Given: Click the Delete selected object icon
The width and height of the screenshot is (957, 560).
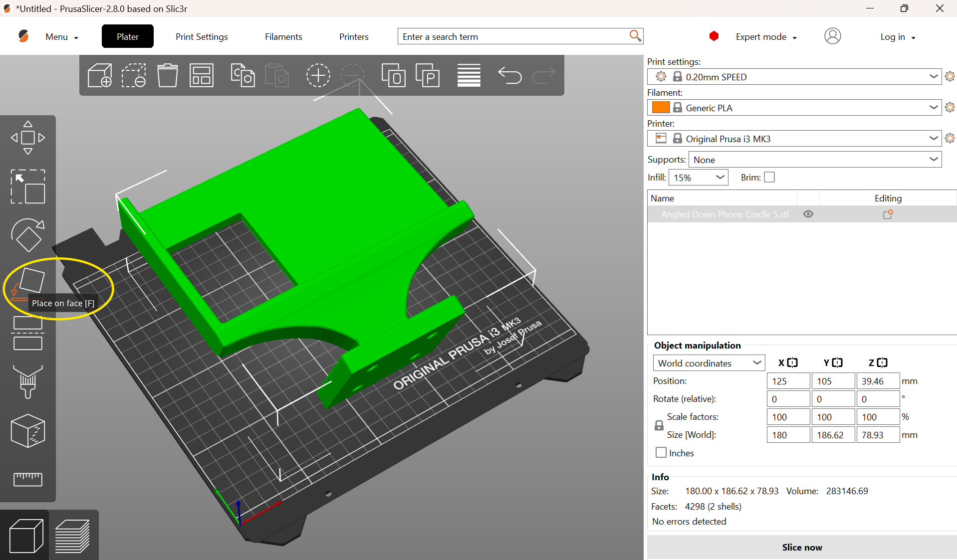Looking at the screenshot, I should coord(134,75).
